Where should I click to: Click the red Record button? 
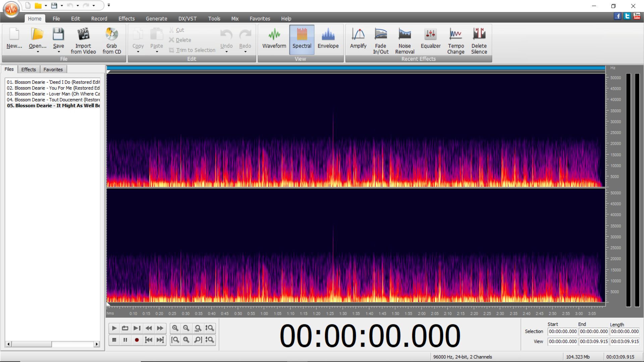[137, 340]
